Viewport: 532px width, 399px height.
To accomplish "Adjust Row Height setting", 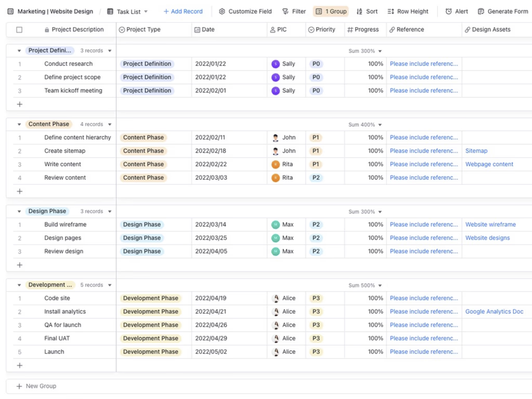I will 408,11.
